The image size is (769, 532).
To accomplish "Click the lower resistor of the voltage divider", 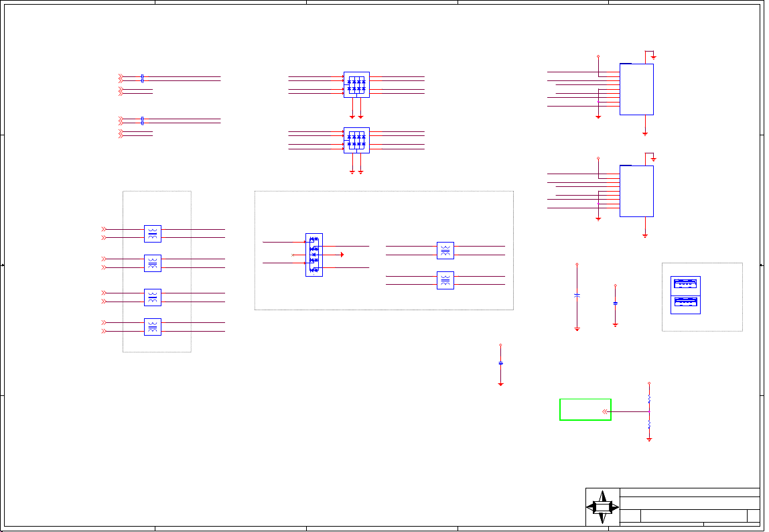I will pyautogui.click(x=649, y=425).
